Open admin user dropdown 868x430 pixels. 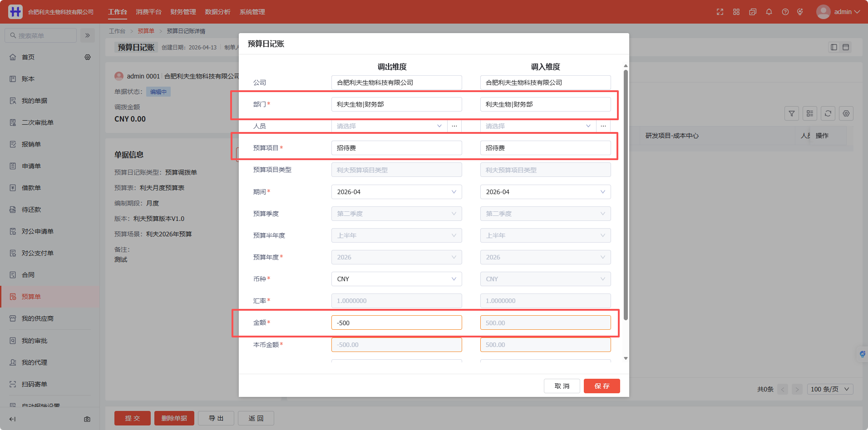tap(847, 12)
